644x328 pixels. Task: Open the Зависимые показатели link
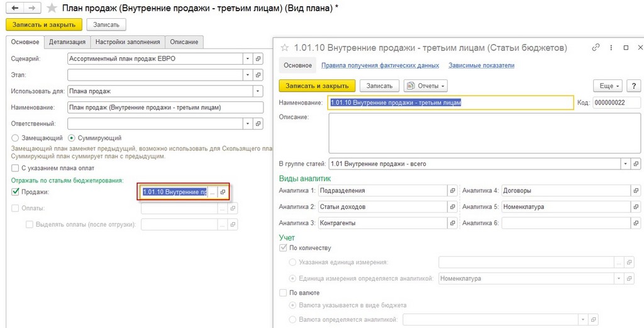click(x=481, y=65)
